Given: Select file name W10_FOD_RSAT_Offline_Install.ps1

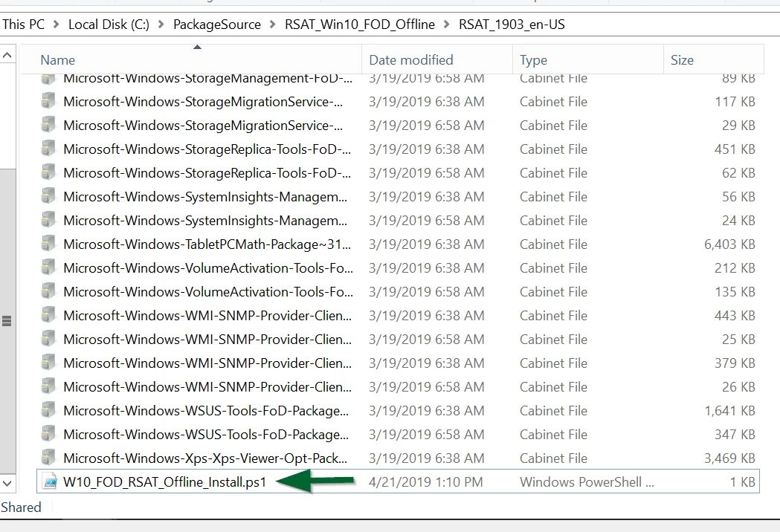Looking at the screenshot, I should [164, 481].
